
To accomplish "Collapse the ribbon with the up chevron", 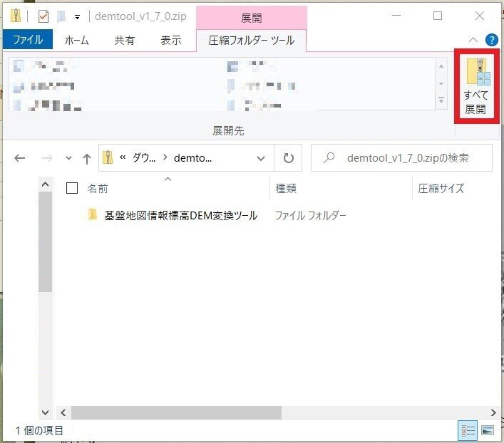I will pyautogui.click(x=473, y=40).
